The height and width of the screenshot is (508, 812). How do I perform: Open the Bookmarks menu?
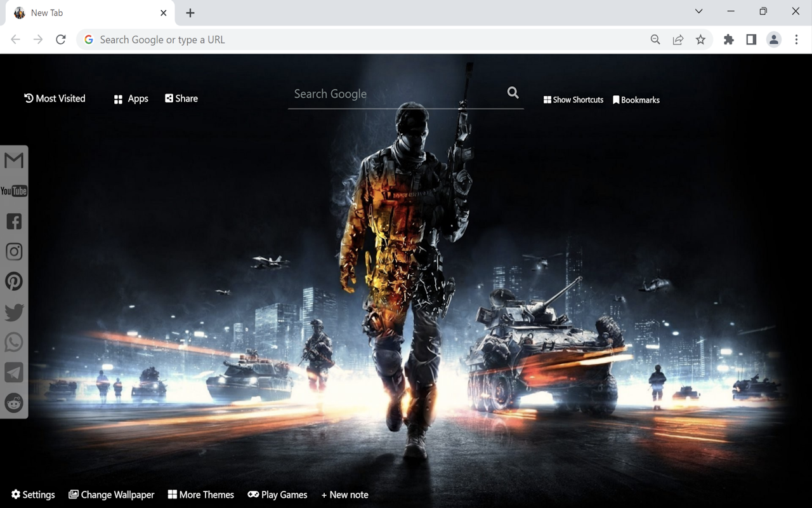point(636,100)
